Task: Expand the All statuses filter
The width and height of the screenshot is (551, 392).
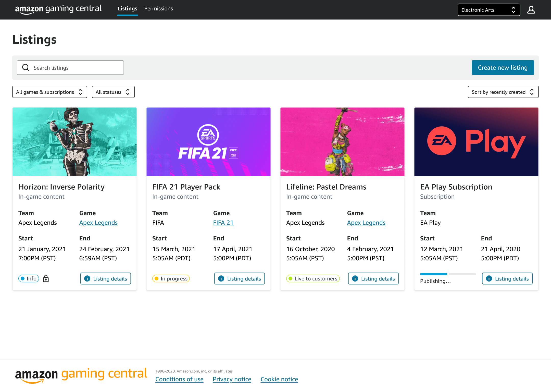Action: (x=113, y=92)
